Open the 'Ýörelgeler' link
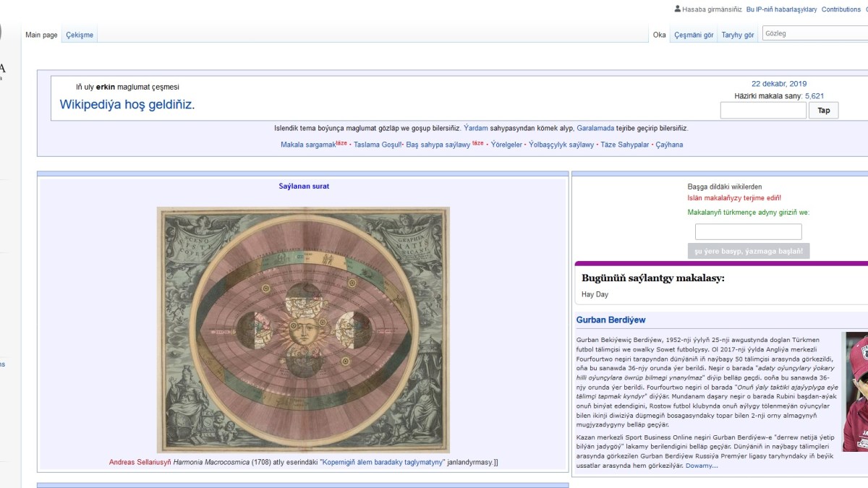 (x=506, y=145)
